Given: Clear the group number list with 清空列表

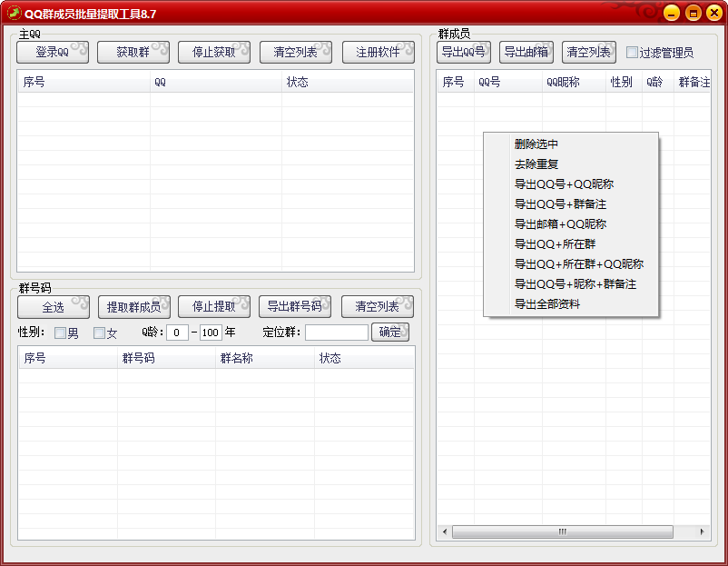Looking at the screenshot, I should [377, 307].
